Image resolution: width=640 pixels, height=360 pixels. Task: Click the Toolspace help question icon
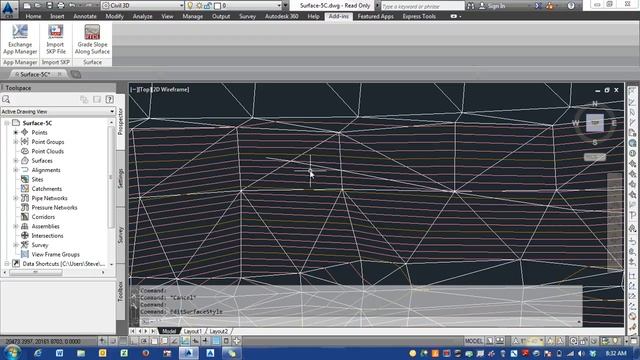[x=109, y=99]
